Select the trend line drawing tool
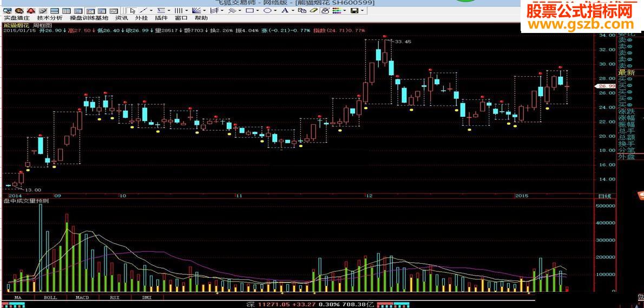 tap(143, 11)
